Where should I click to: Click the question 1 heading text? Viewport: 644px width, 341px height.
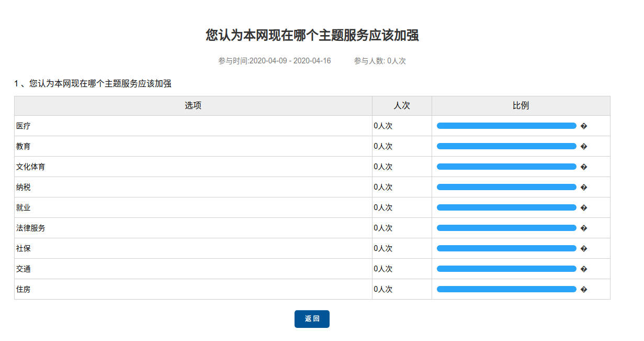[93, 83]
